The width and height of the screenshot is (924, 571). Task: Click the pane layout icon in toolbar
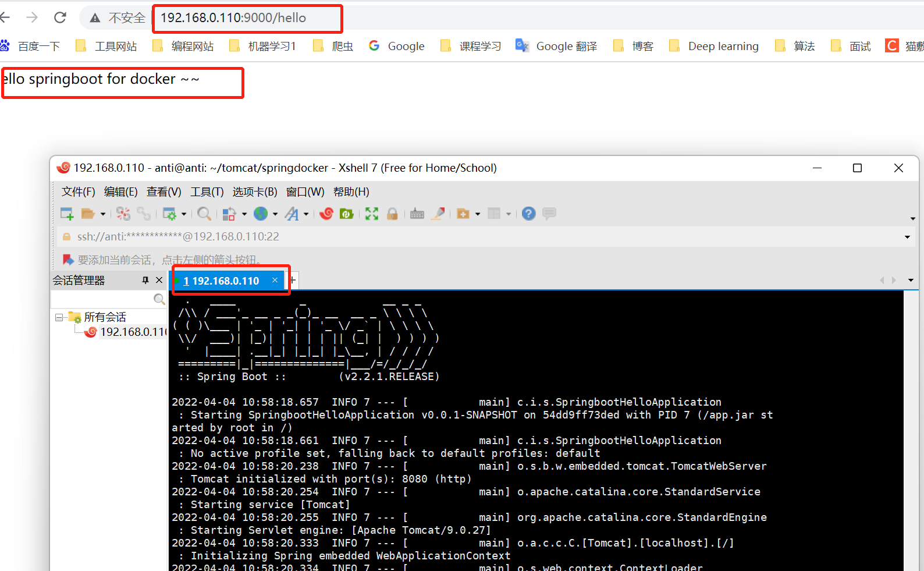click(x=494, y=214)
